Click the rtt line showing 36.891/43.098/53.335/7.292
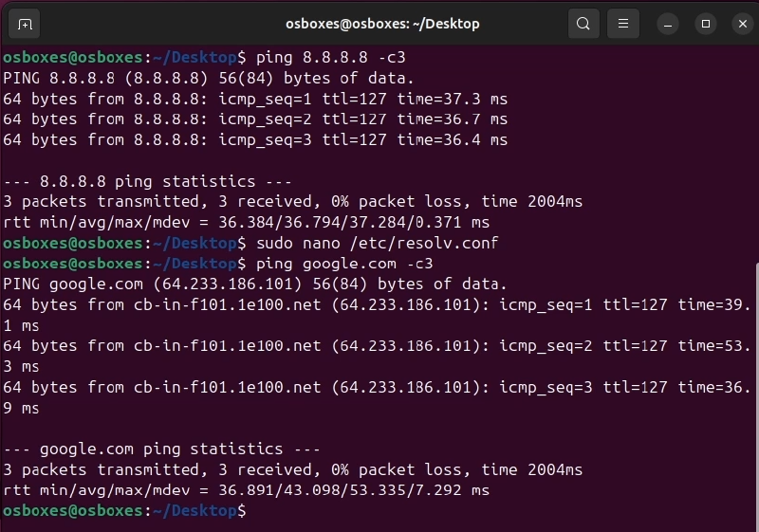The height and width of the screenshot is (532, 759). (x=246, y=490)
